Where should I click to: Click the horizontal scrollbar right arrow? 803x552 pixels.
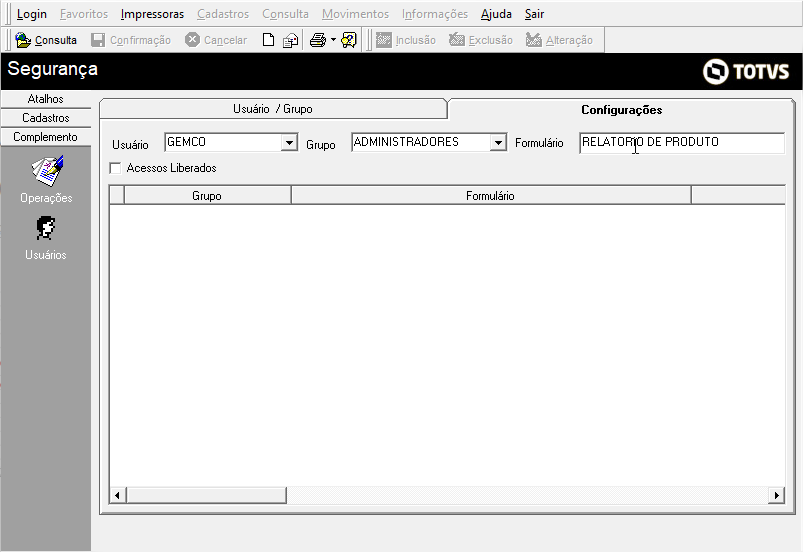(x=776, y=495)
